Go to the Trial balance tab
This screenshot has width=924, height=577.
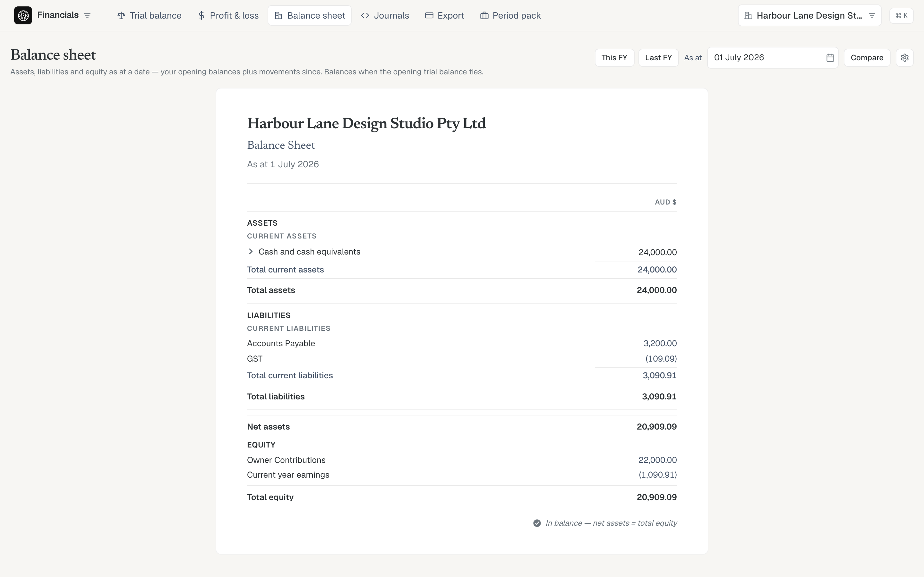pos(149,16)
